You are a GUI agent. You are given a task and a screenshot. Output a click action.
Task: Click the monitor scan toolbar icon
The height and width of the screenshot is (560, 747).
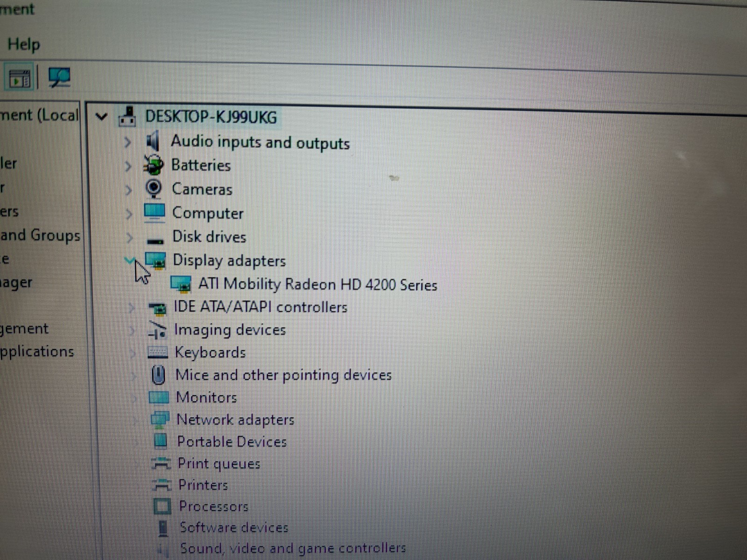point(59,77)
